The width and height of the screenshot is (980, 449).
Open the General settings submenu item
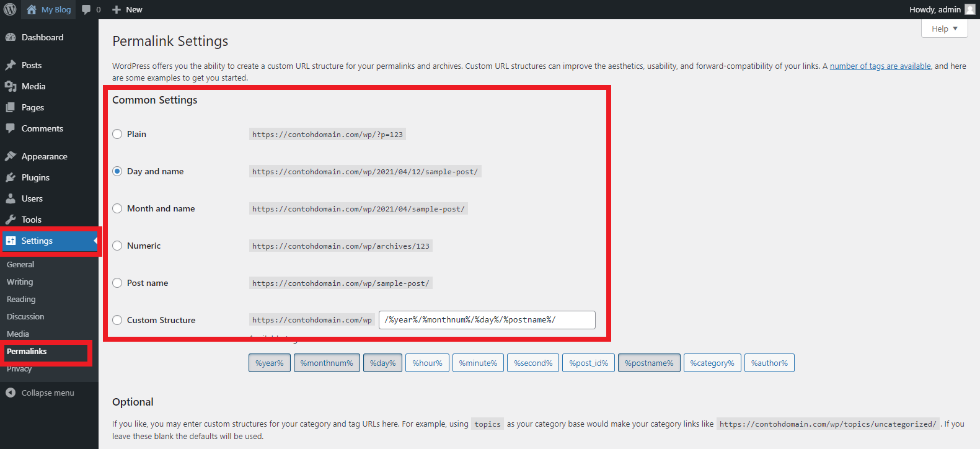click(x=20, y=264)
